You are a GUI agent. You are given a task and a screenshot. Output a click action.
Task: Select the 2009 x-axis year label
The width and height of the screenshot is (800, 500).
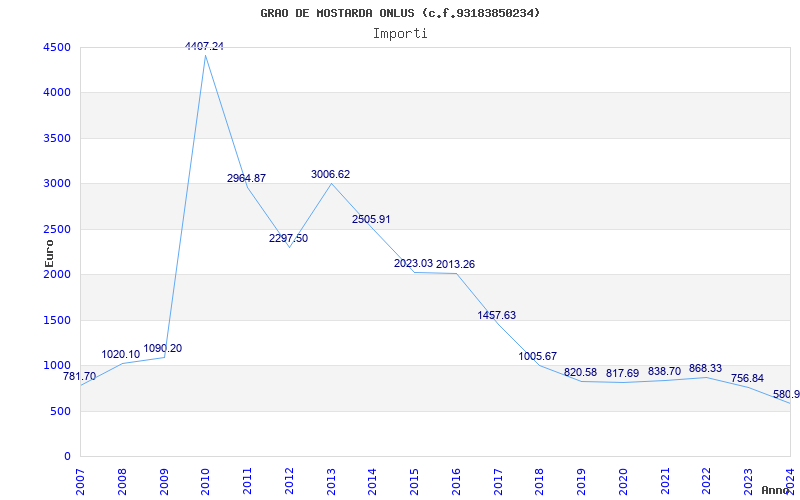tap(164, 482)
